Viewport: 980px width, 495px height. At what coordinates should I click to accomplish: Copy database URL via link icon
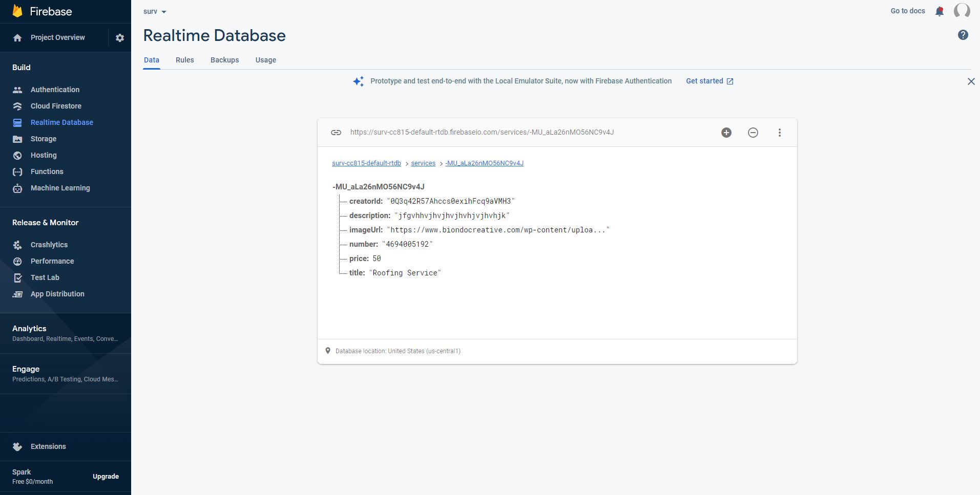coord(336,133)
